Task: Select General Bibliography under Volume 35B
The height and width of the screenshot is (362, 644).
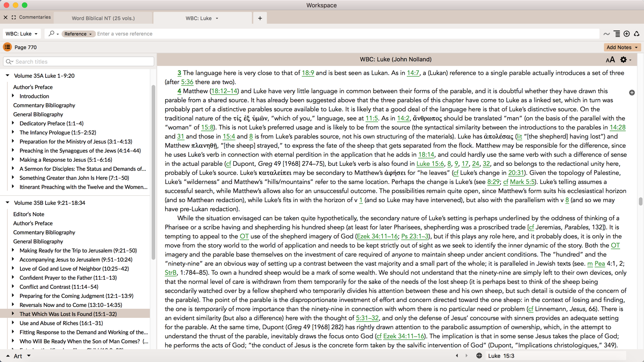Action: [x=38, y=242]
